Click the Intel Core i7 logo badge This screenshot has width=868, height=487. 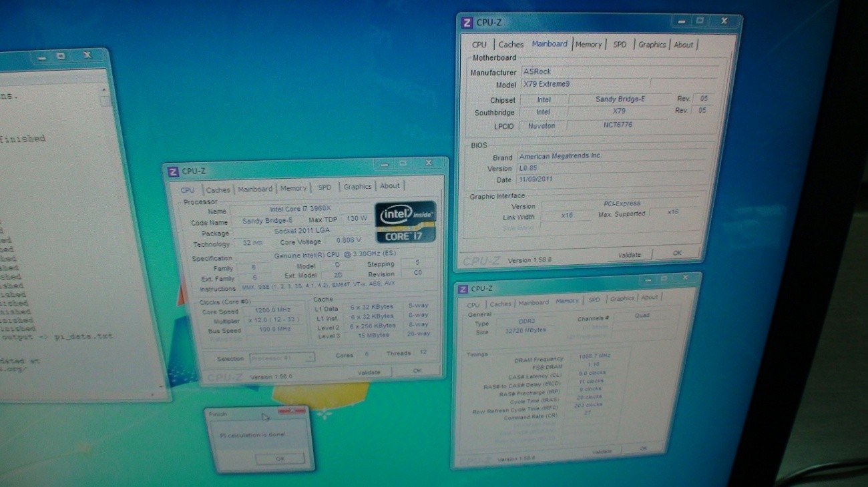coord(406,221)
